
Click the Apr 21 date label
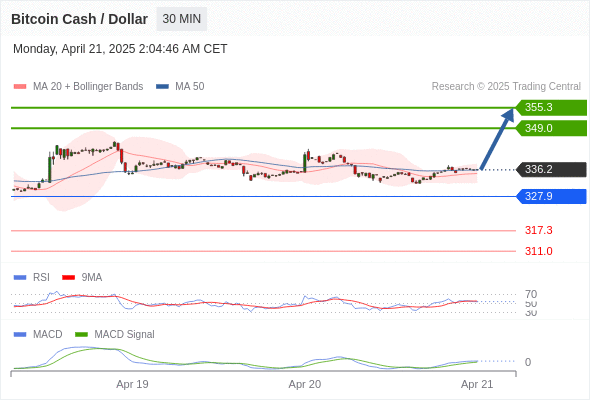click(477, 384)
